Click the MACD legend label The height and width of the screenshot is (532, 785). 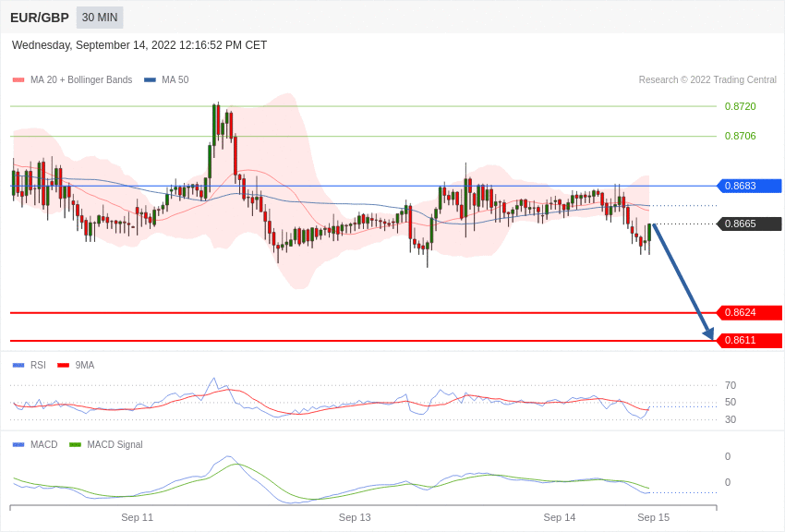click(44, 444)
